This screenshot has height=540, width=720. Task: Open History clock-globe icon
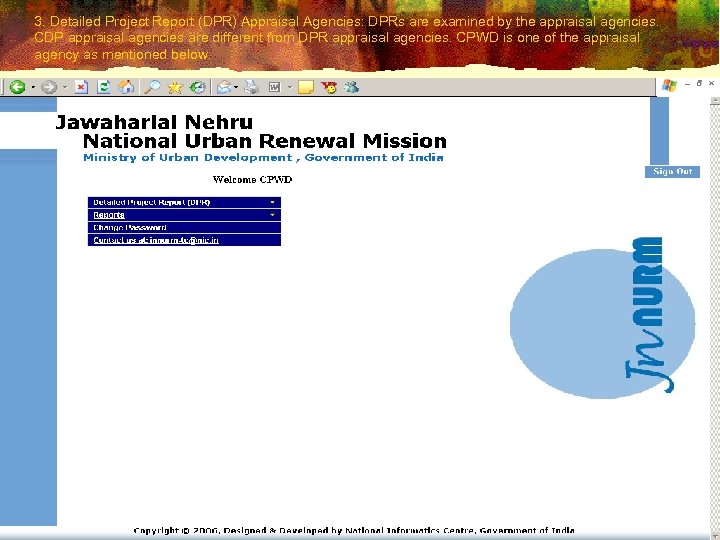click(198, 87)
